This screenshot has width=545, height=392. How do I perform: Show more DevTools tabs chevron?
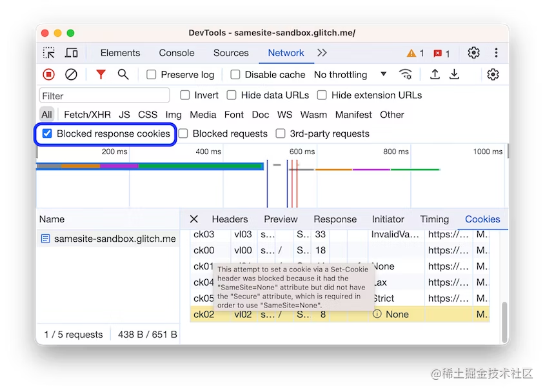point(322,53)
